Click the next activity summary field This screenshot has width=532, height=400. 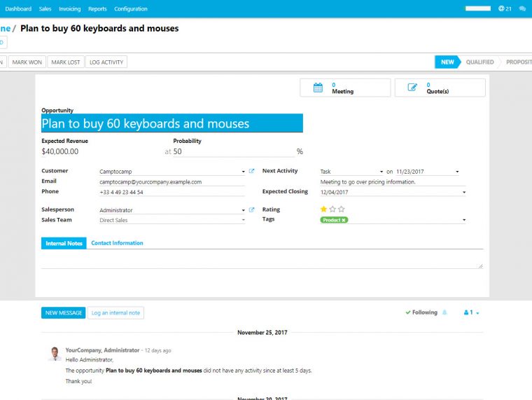393,182
